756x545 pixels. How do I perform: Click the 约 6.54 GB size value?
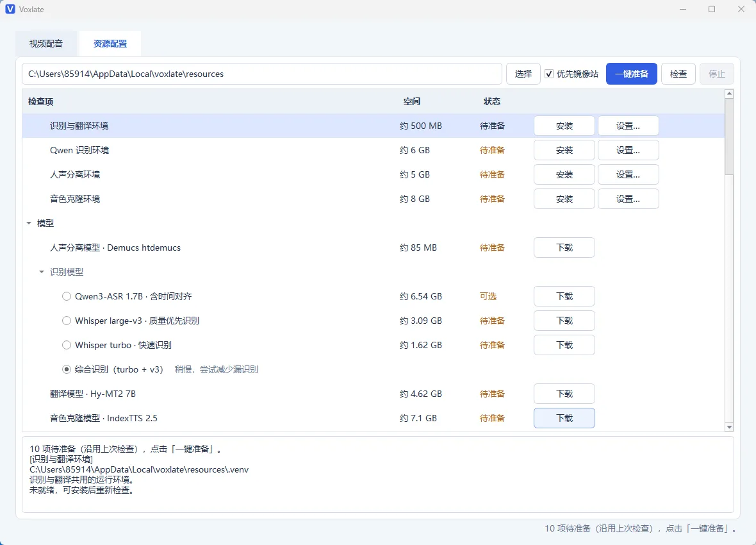click(420, 296)
